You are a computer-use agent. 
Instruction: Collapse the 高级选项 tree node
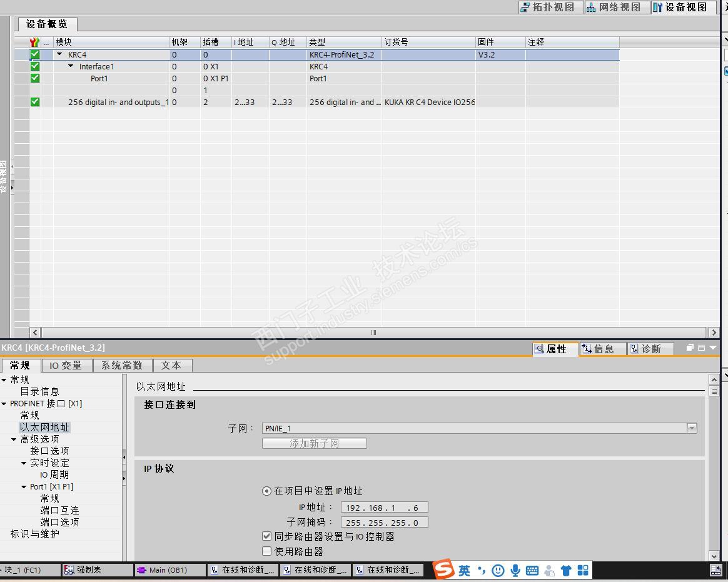(x=14, y=439)
